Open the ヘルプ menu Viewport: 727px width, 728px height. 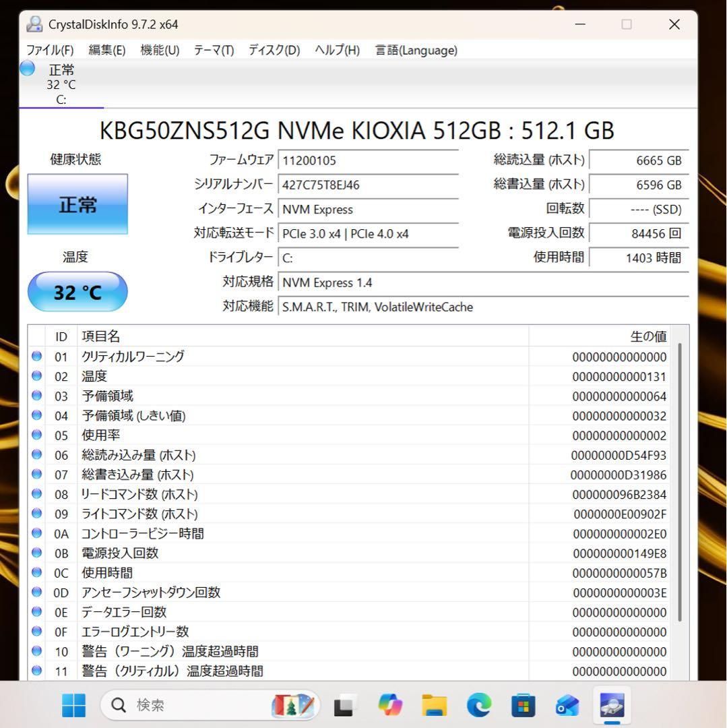(336, 50)
